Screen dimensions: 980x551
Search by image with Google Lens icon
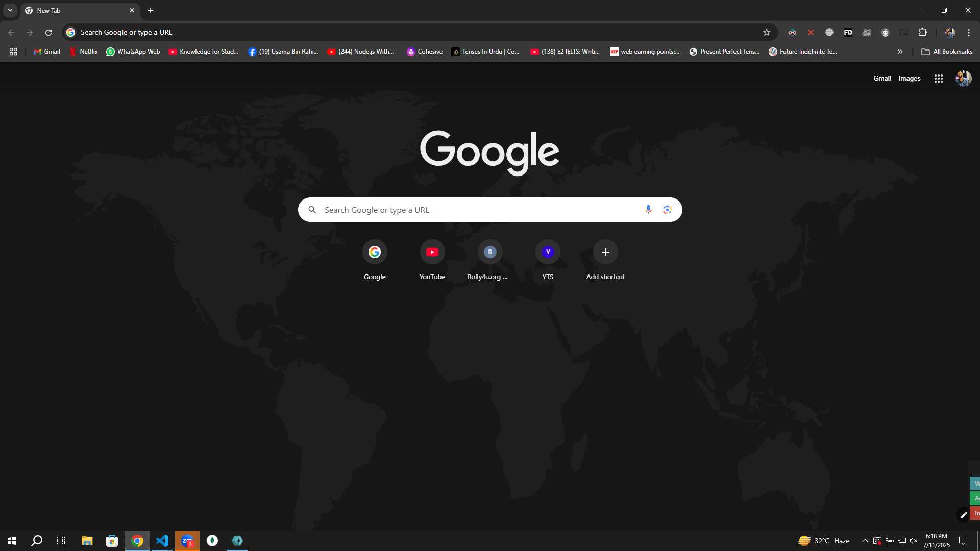pyautogui.click(x=667, y=210)
